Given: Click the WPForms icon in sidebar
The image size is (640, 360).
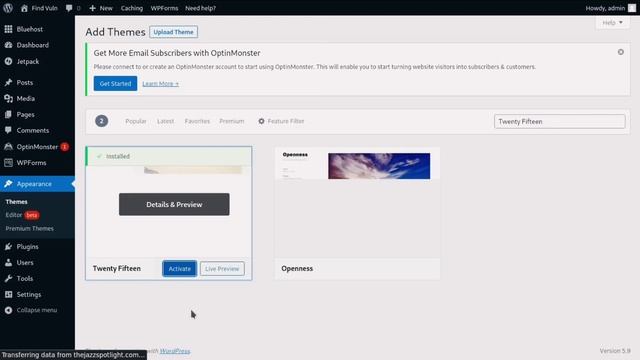Looking at the screenshot, I should click(8, 162).
